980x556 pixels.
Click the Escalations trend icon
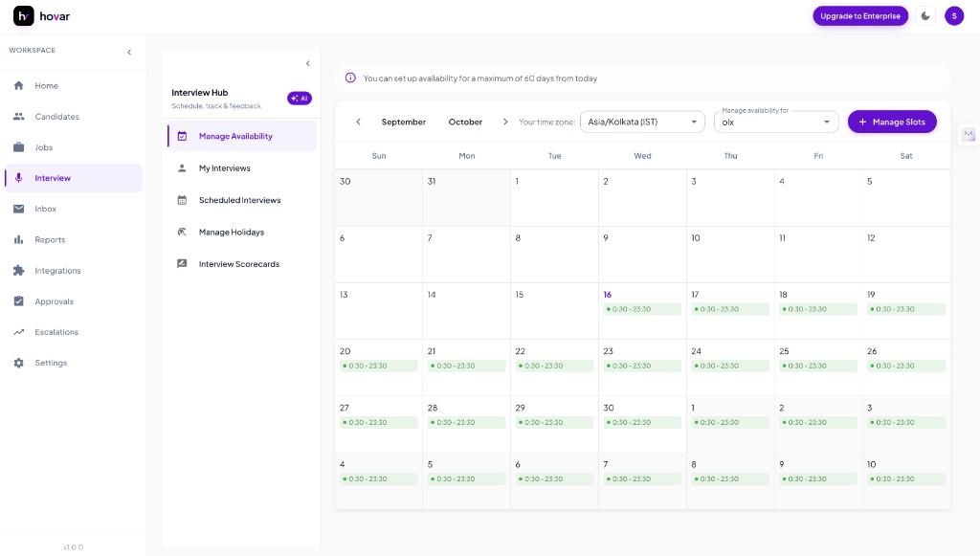19,332
